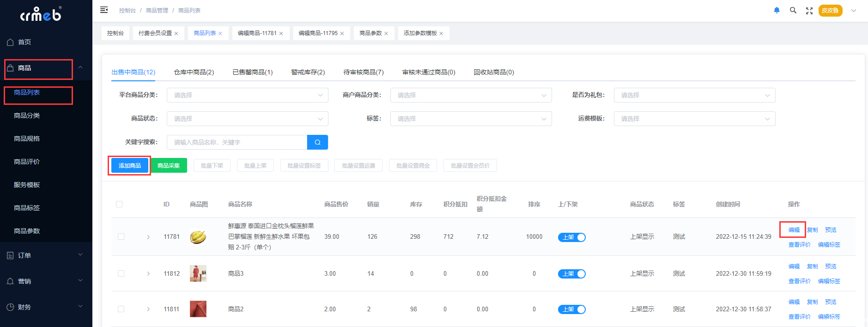Toggle fullscreen mode icon

(x=809, y=11)
